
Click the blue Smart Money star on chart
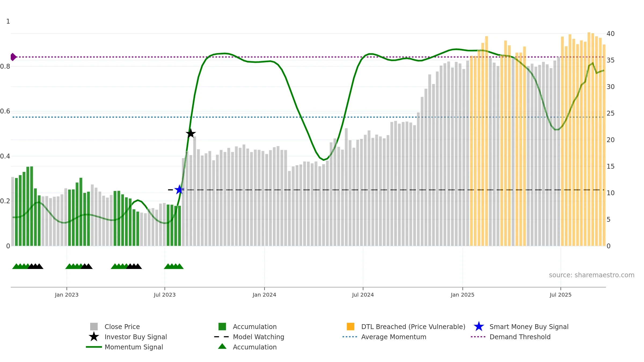point(179,190)
